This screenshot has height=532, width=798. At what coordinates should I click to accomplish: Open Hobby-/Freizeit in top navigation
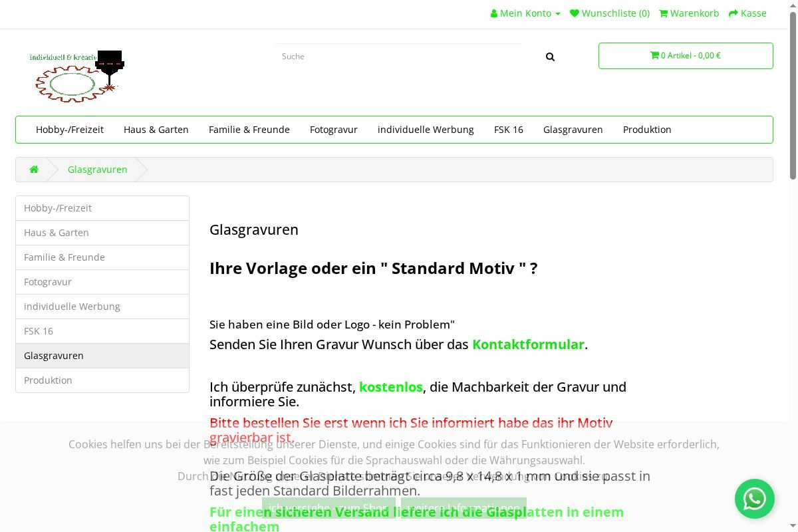coord(70,130)
